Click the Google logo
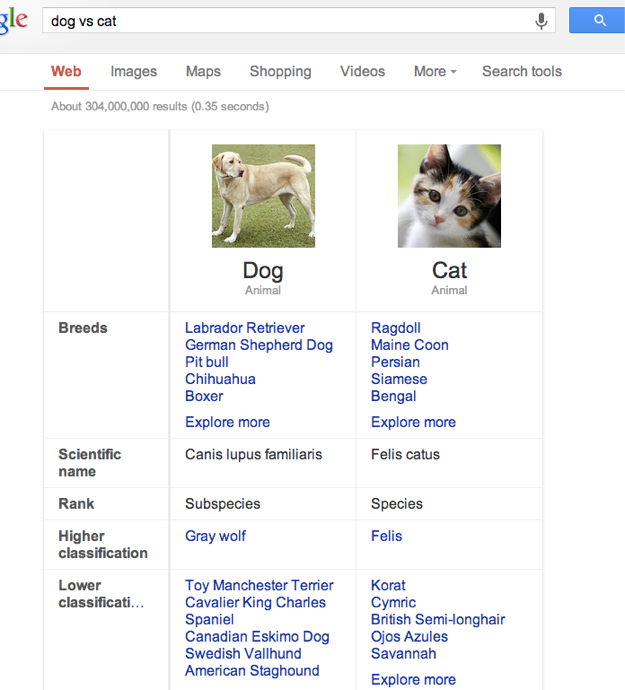625x690 pixels. (x=14, y=20)
